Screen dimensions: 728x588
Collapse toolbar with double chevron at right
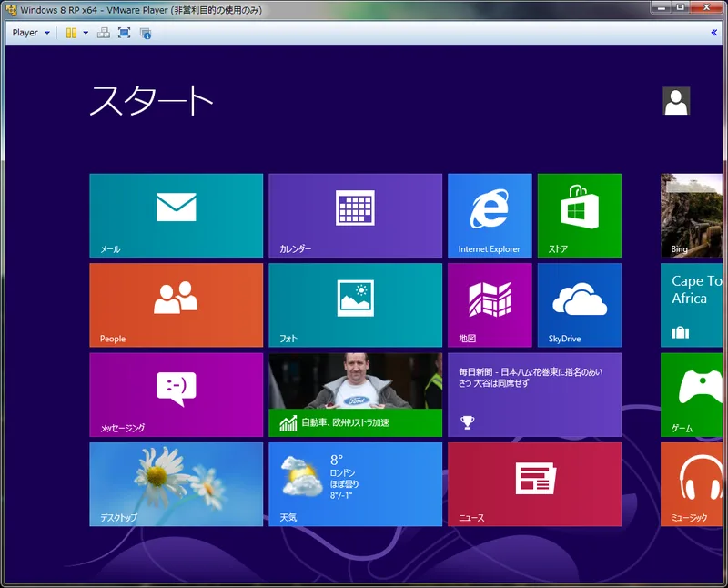pos(713,33)
